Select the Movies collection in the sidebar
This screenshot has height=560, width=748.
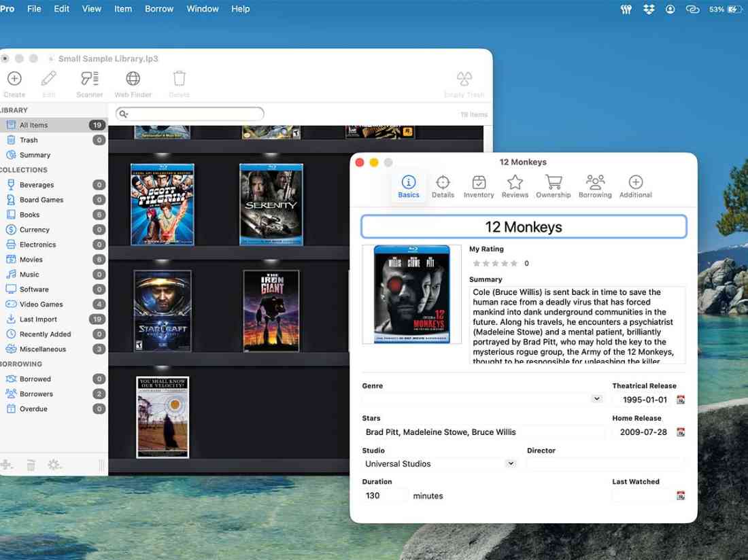click(x=32, y=259)
